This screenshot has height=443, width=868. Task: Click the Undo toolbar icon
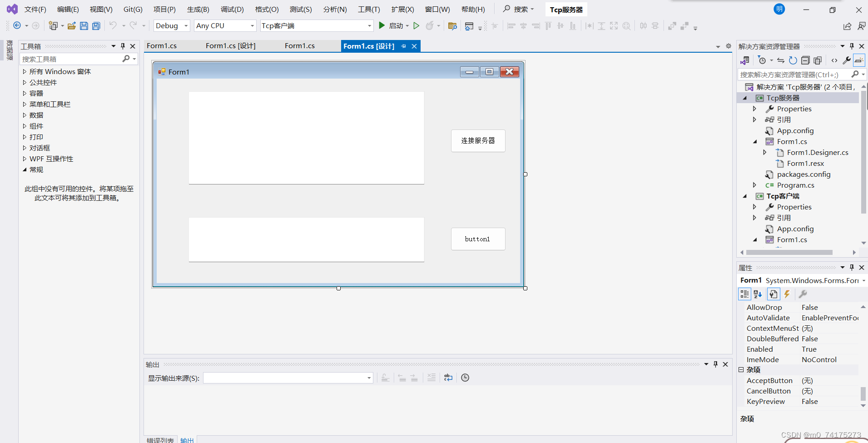tap(113, 25)
